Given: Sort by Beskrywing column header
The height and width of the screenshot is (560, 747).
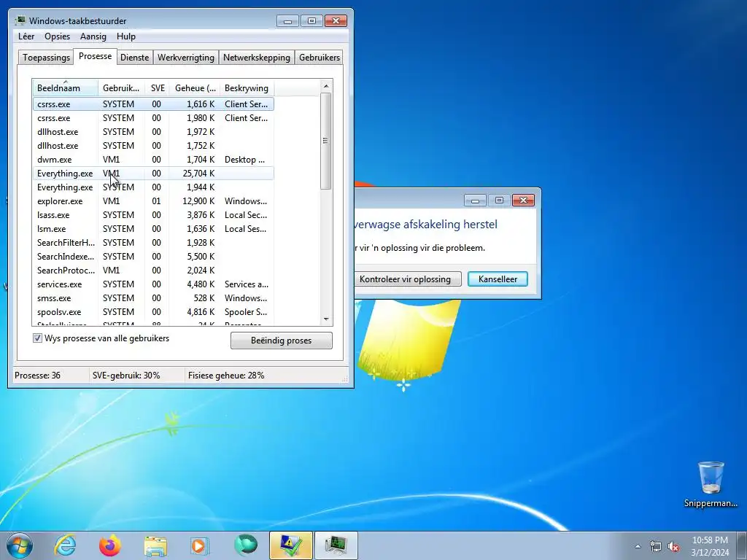Looking at the screenshot, I should click(x=247, y=87).
